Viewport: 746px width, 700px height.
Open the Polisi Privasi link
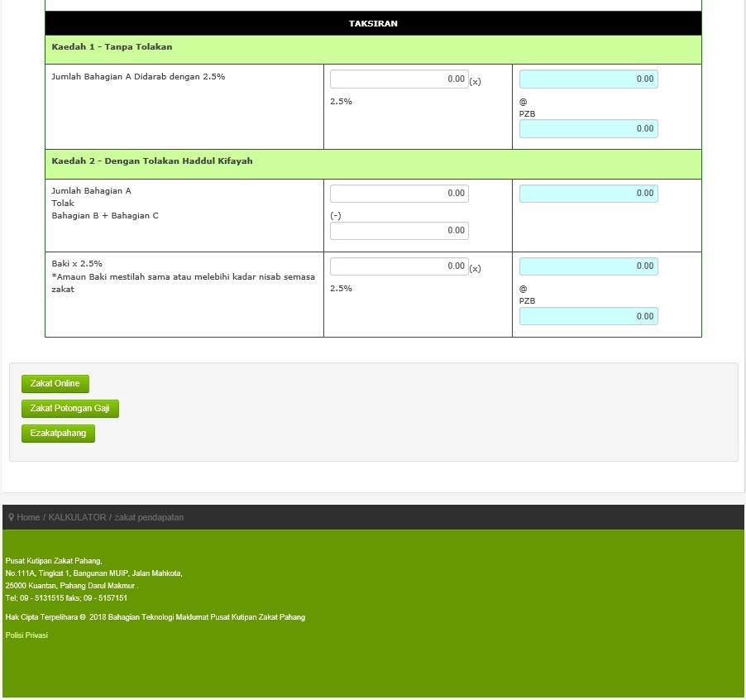(x=26, y=635)
